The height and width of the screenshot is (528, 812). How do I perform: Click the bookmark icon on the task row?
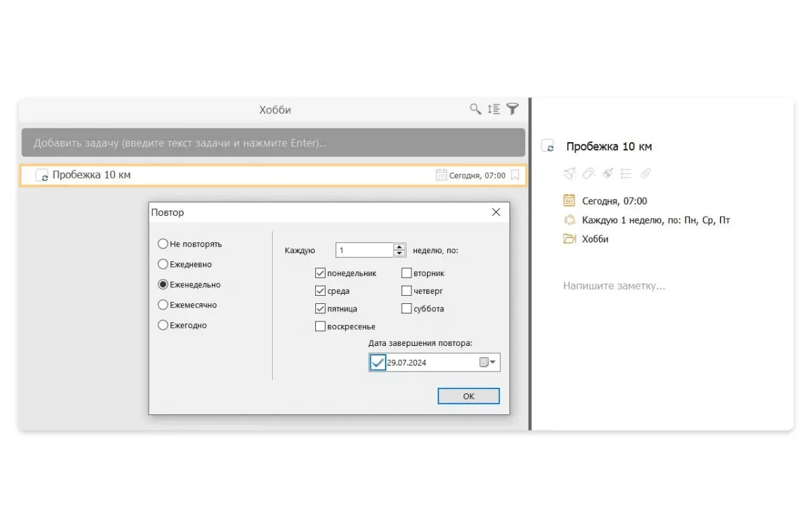tap(515, 175)
